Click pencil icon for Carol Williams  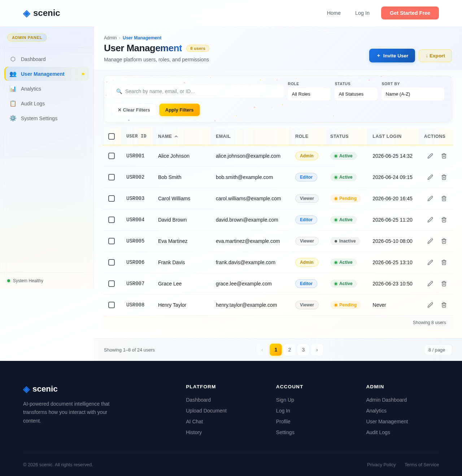pyautogui.click(x=430, y=198)
